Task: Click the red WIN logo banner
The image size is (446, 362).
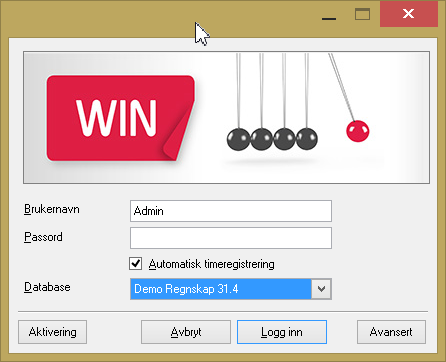Action: [x=120, y=118]
